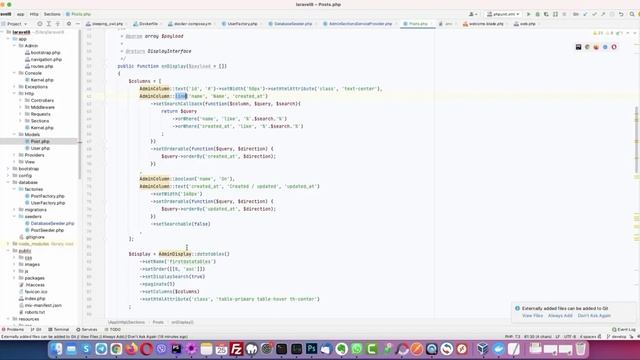Click Don't Ask Again in notification
Image resolution: width=640 pixels, height=360 pixels.
coord(594,316)
